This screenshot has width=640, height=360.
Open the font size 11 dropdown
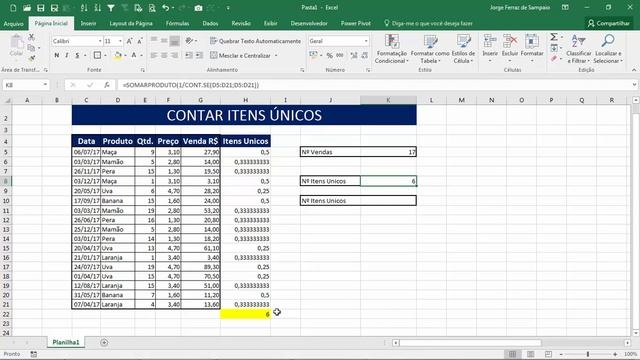(120, 41)
